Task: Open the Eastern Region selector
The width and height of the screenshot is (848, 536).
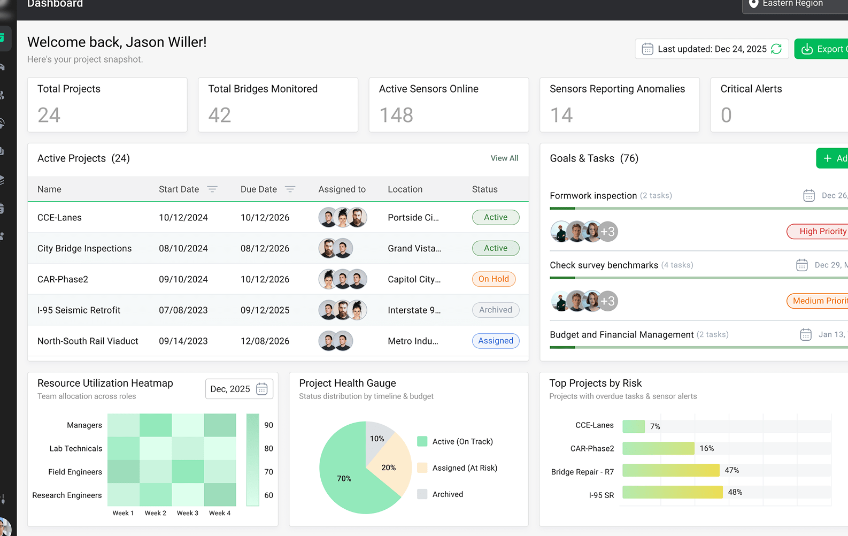Action: pyautogui.click(x=795, y=5)
